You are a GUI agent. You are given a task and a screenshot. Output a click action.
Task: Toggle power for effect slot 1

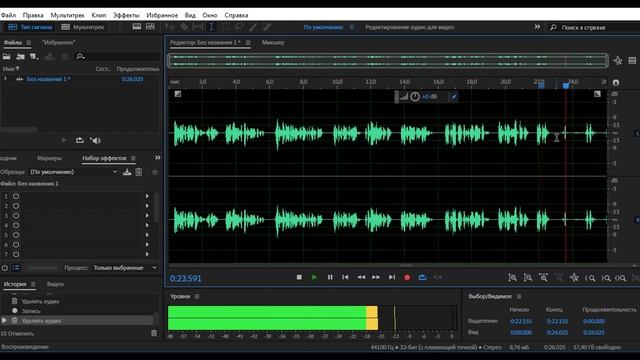(16, 196)
